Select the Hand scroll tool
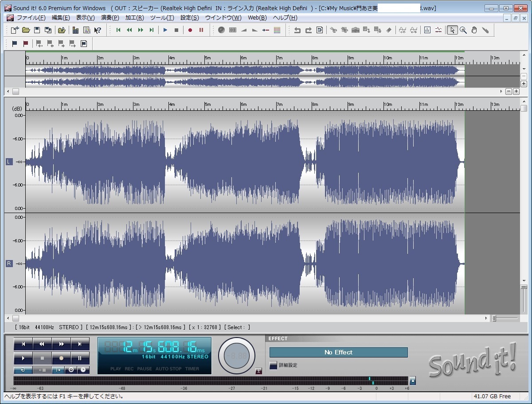532x404 pixels. [474, 30]
